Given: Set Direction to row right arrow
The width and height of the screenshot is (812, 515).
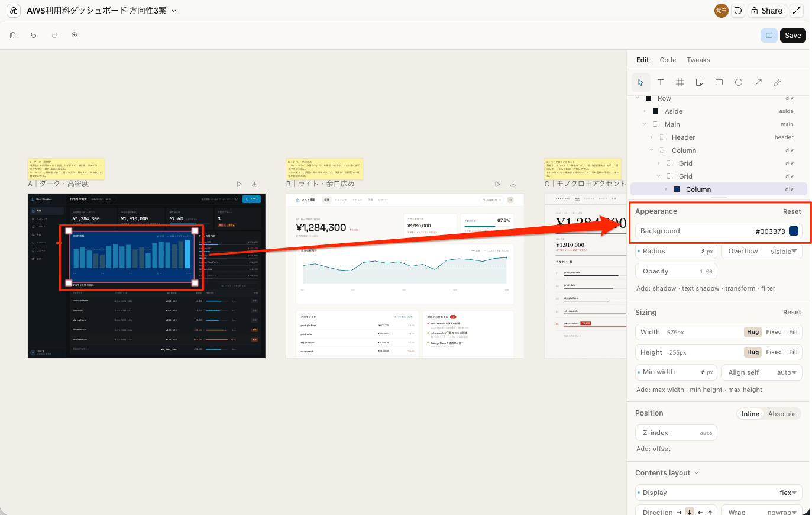Looking at the screenshot, I should (679, 512).
